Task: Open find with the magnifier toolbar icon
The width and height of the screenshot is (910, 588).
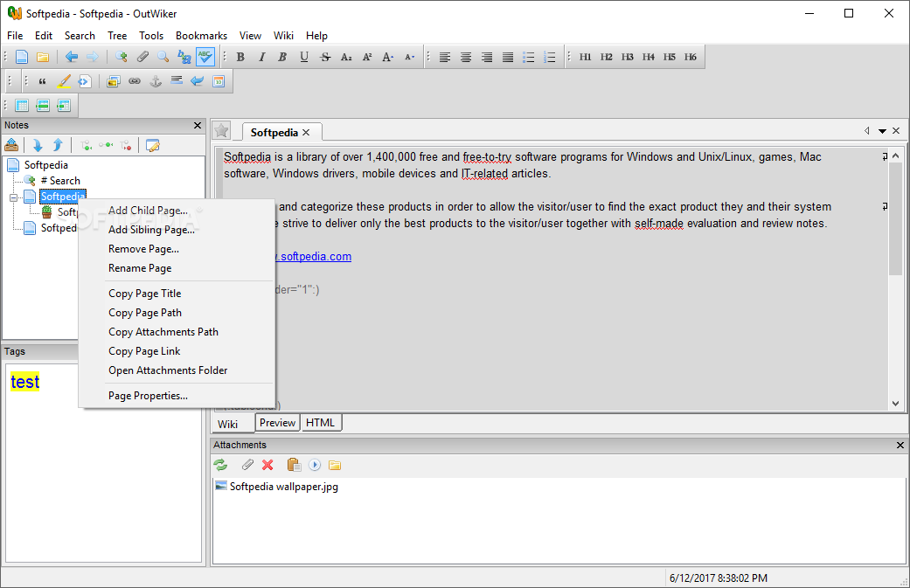Action: [x=163, y=57]
